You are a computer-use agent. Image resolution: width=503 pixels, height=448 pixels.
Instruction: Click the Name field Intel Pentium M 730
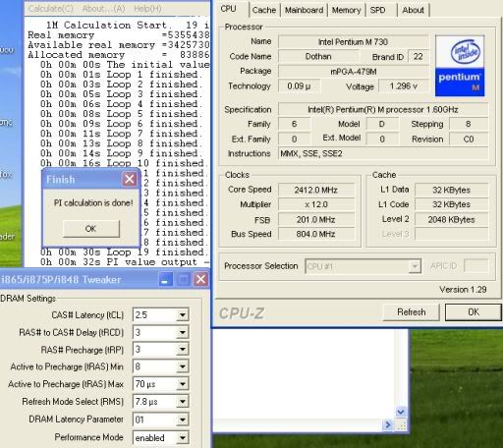[x=353, y=42]
